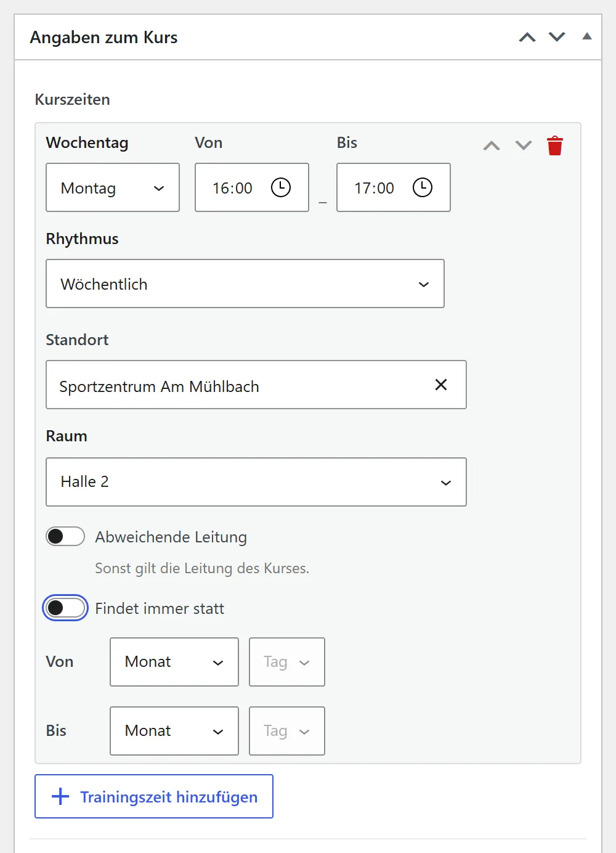
Task: Open the Von Monat dropdown
Action: 174,662
